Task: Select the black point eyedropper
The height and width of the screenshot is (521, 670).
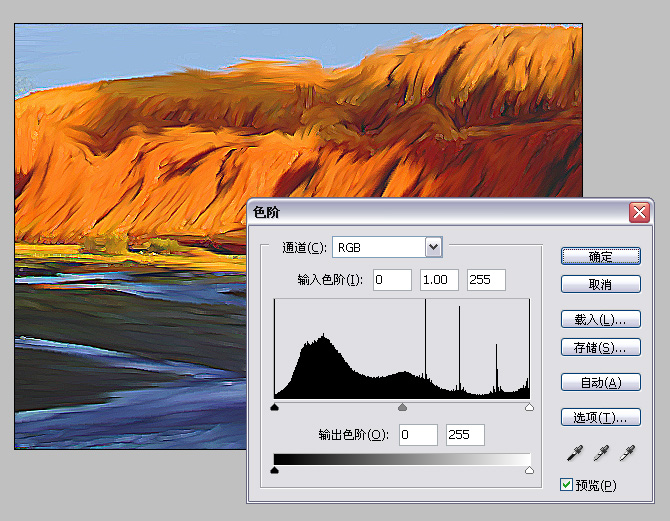Action: pos(575,453)
